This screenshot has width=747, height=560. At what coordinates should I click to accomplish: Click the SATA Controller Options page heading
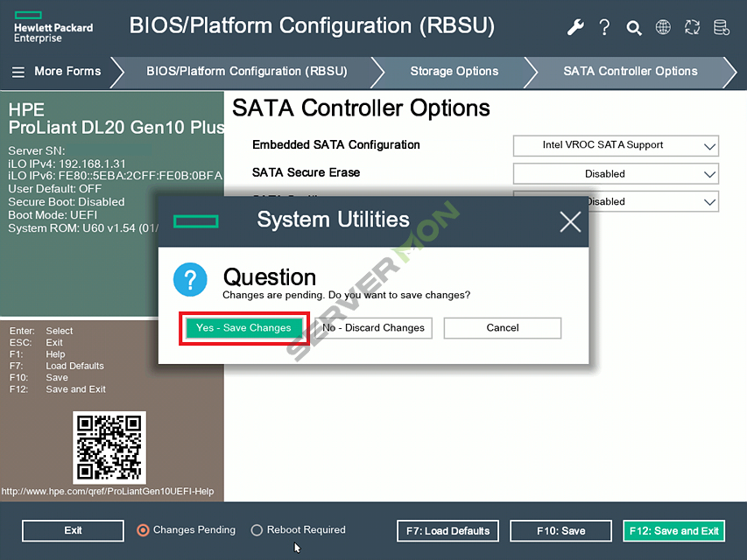[361, 108]
